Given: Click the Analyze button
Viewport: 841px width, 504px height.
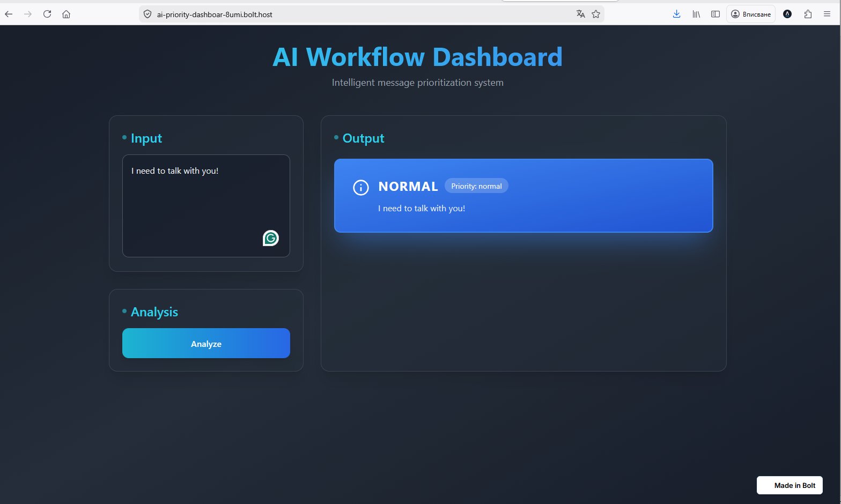Looking at the screenshot, I should 206,343.
